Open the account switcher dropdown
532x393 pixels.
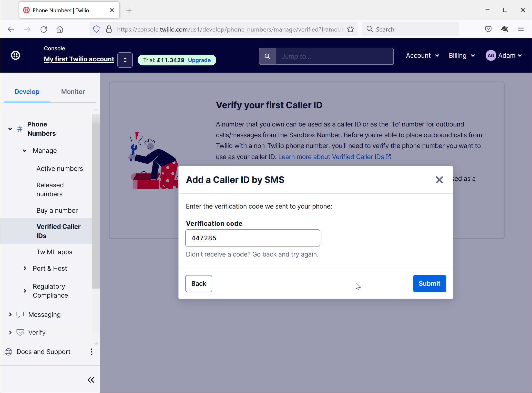[125, 60]
